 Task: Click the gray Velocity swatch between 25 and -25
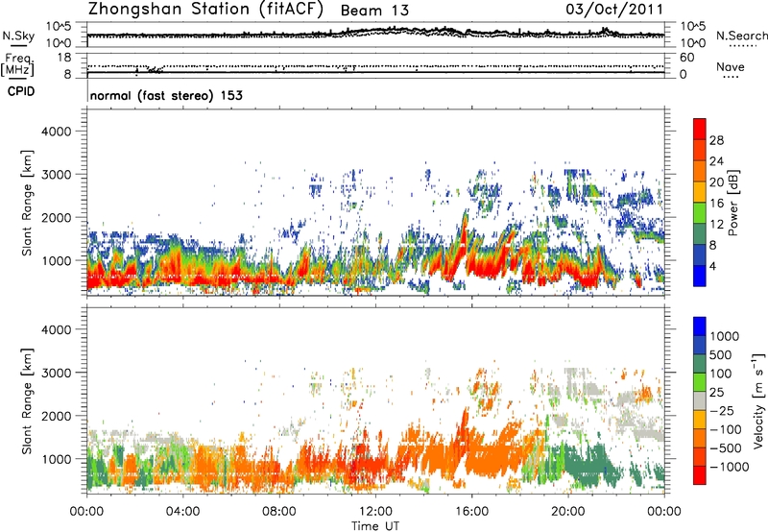700,401
